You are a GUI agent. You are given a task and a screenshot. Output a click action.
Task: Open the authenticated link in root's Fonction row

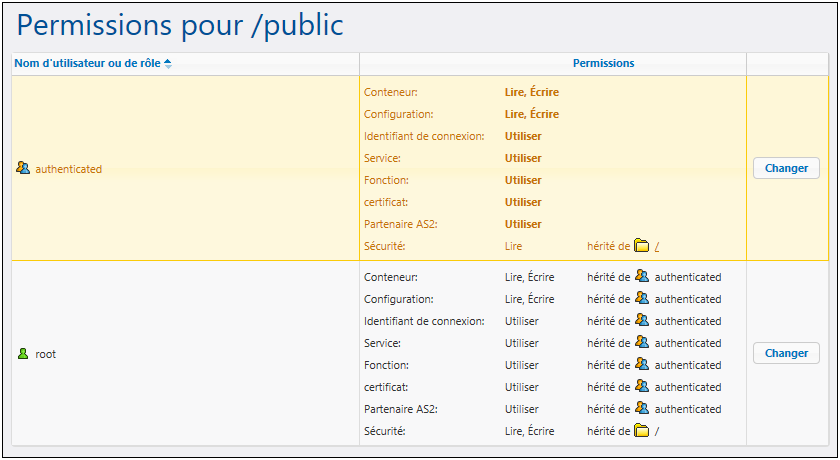point(687,365)
